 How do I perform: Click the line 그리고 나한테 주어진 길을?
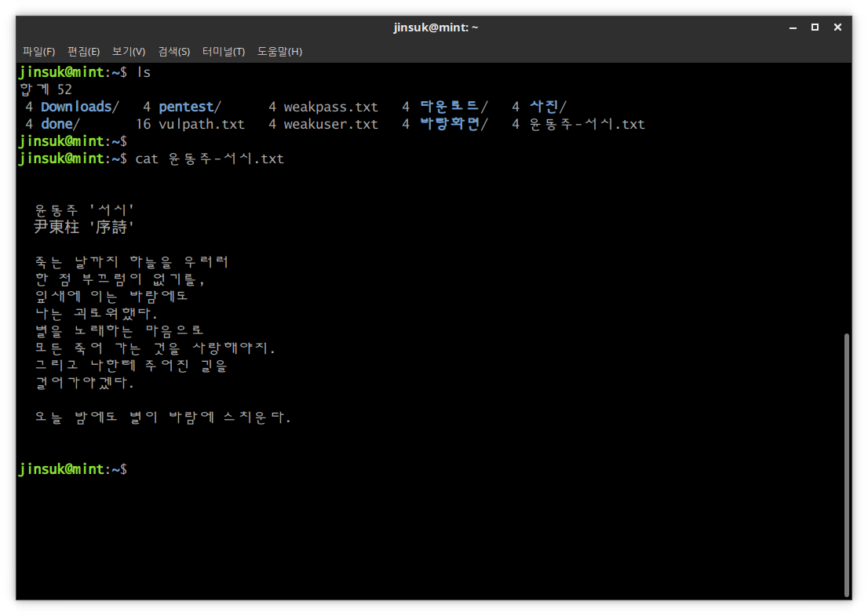(131, 365)
